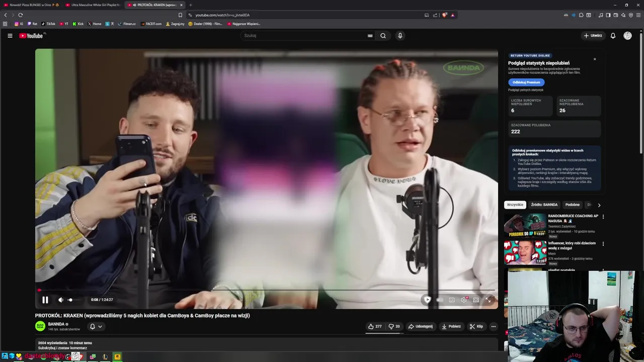This screenshot has height=362, width=644.
Task: Open the on-screen keyboard in the search box
Action: [370, 36]
